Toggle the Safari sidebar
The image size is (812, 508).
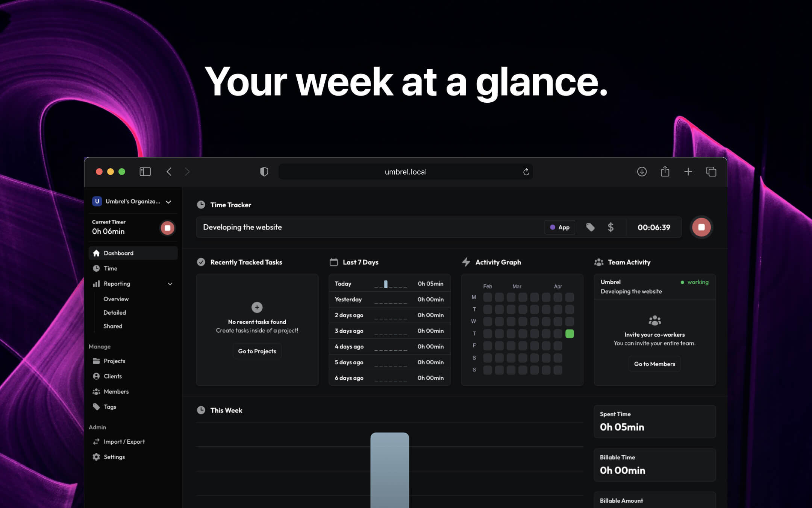click(x=145, y=172)
